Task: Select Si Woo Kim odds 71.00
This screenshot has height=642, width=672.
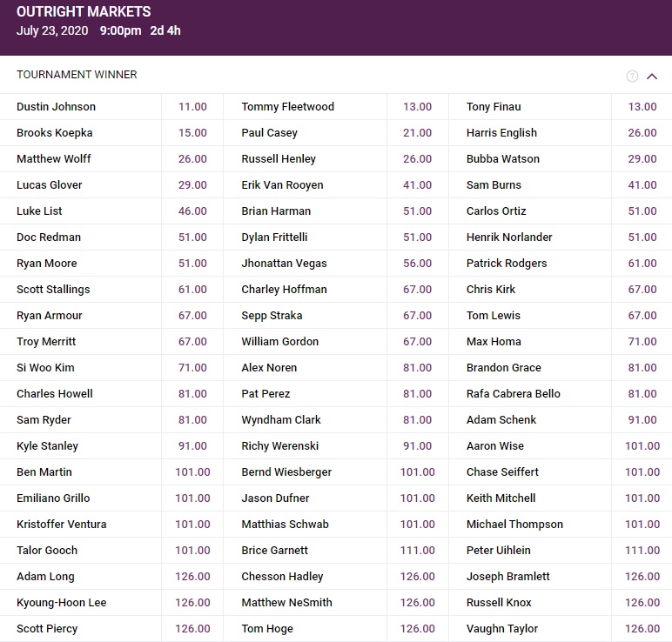Action: coord(192,368)
